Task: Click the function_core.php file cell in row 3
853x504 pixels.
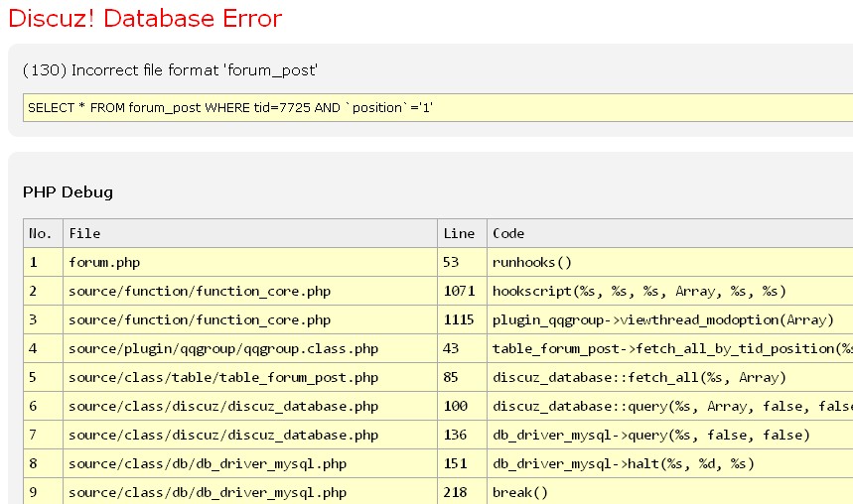Action: click(x=250, y=319)
